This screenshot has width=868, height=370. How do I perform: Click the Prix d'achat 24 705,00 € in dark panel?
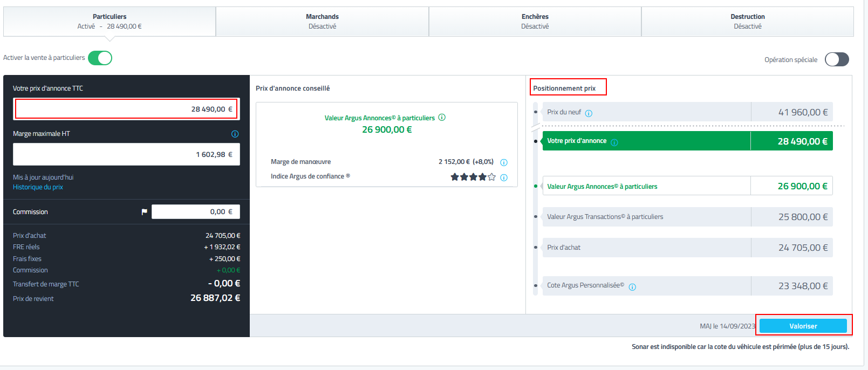(223, 236)
